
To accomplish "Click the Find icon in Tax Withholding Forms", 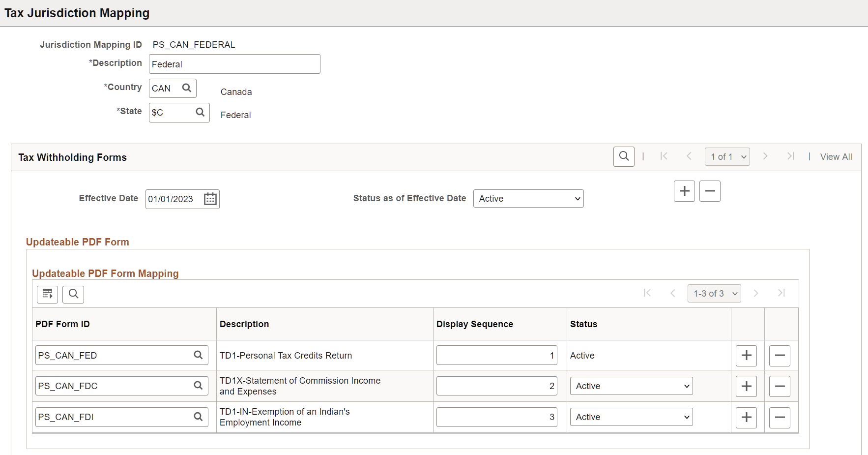I will [x=624, y=156].
